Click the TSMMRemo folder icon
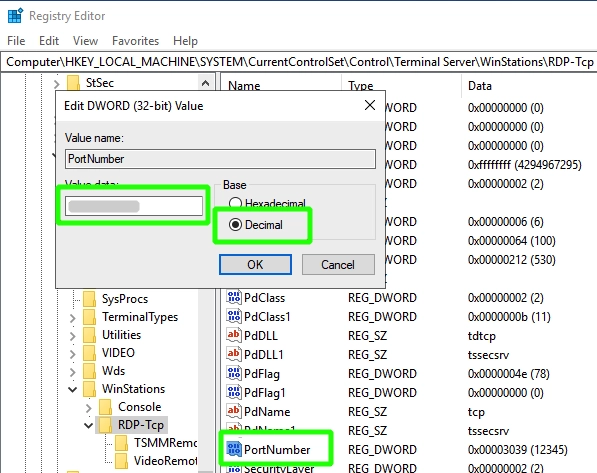 (121, 443)
